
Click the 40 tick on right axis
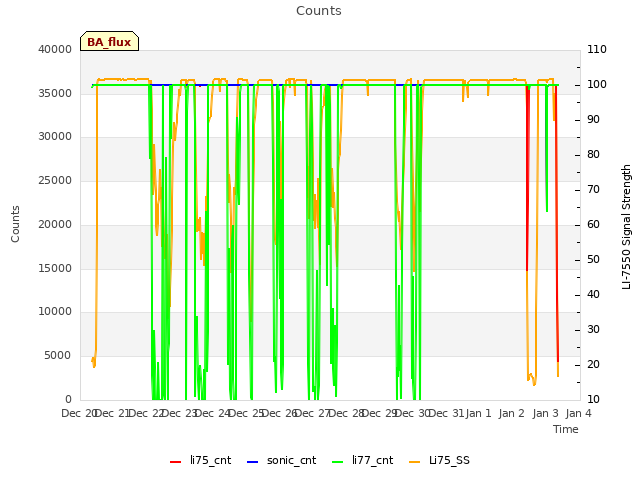click(x=593, y=295)
